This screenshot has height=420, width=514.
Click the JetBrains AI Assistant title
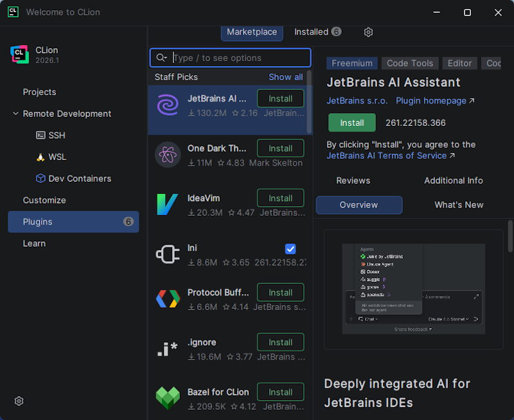coord(393,82)
